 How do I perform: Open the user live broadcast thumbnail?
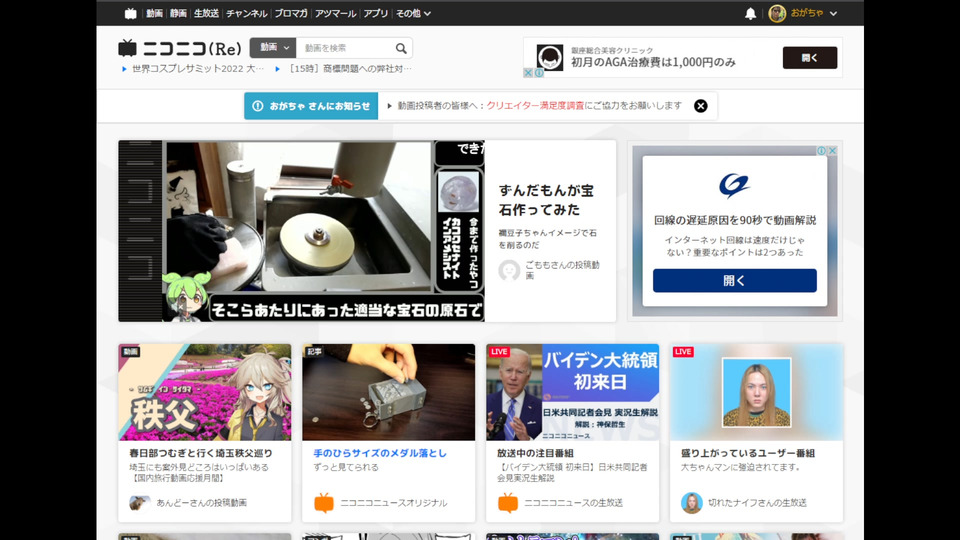click(x=756, y=392)
